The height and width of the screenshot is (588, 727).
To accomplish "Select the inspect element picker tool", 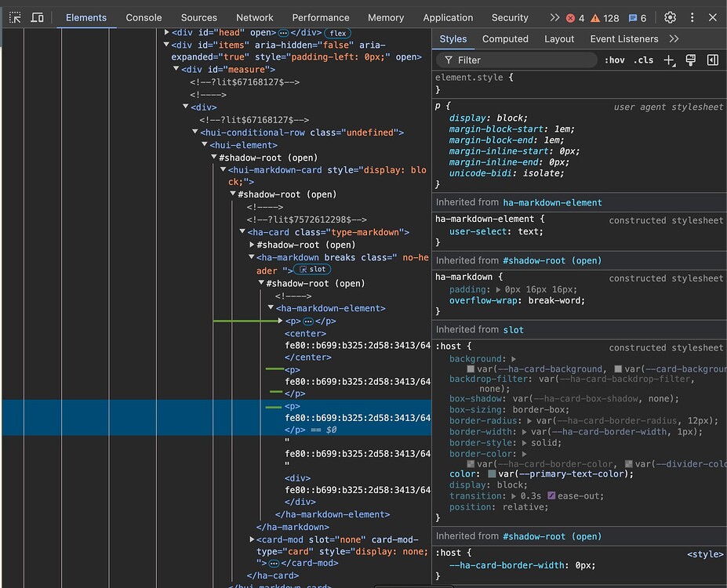I will 14,17.
